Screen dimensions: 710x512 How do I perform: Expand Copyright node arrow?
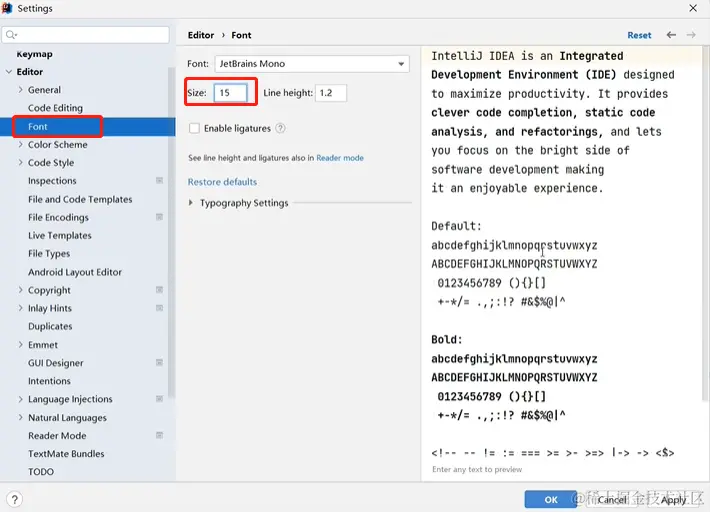point(20,290)
